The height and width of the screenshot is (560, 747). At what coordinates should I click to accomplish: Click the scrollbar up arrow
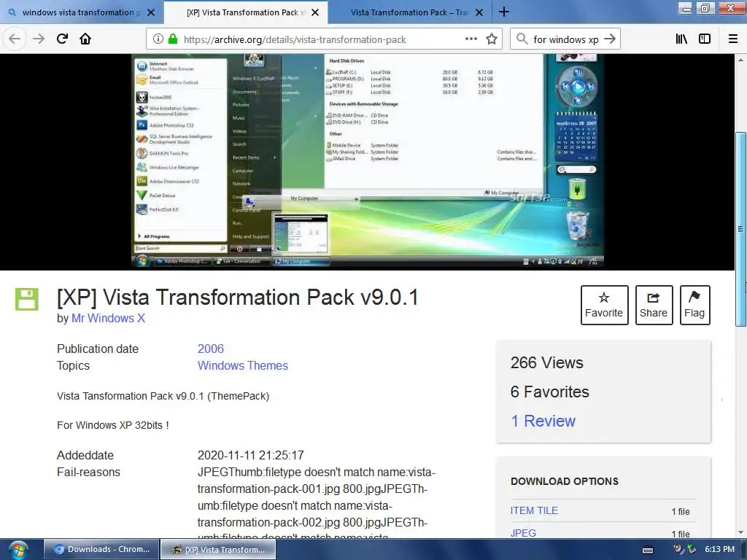click(740, 60)
